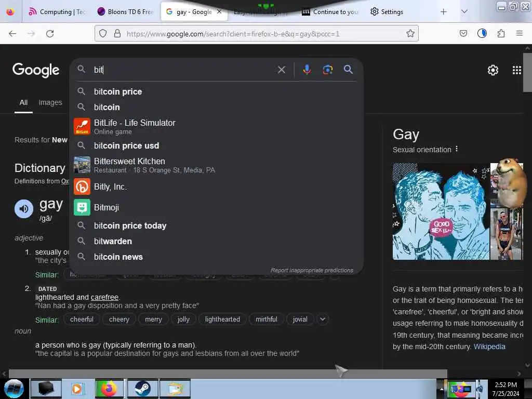The image size is (532, 399).
Task: Expand more similar words chevron
Action: [323, 320]
